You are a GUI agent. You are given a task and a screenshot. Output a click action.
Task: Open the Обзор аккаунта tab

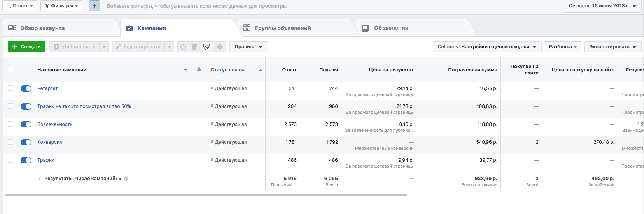(x=42, y=28)
